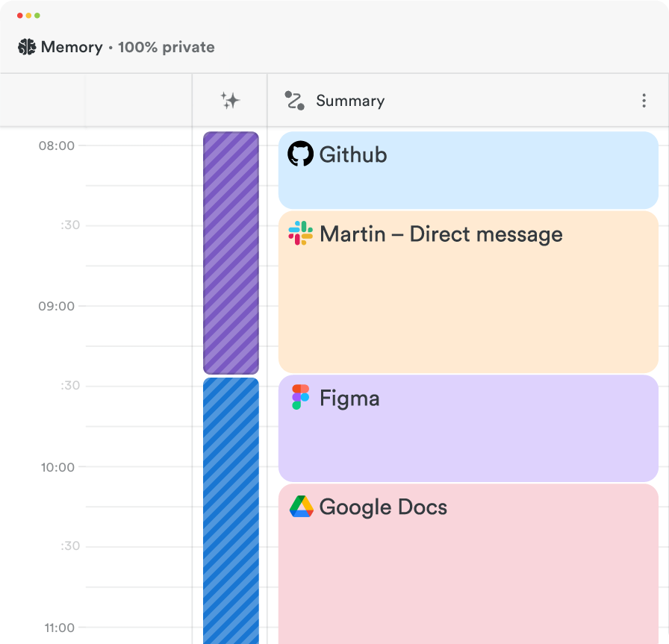This screenshot has width=669, height=644.
Task: Select the blue striped time block
Action: [x=231, y=511]
